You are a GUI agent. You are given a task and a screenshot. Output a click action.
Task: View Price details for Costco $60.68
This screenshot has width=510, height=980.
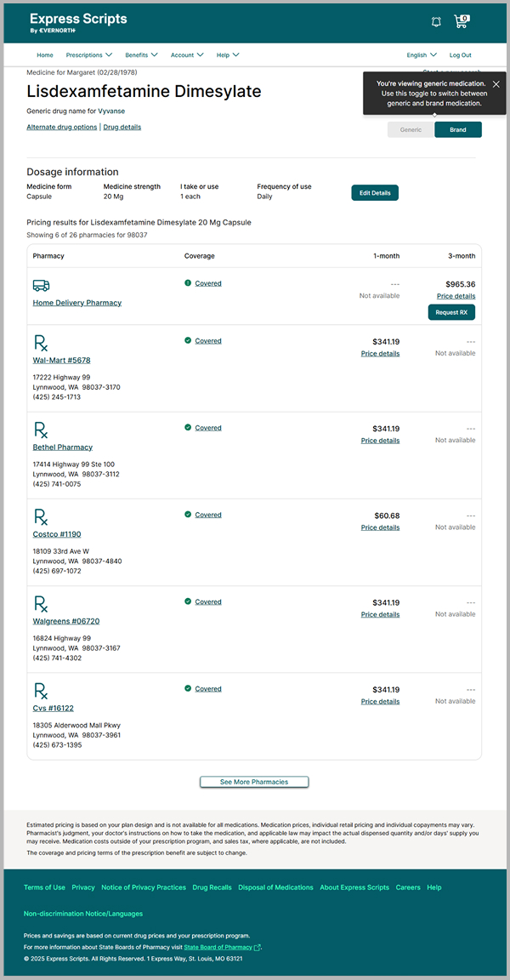380,527
